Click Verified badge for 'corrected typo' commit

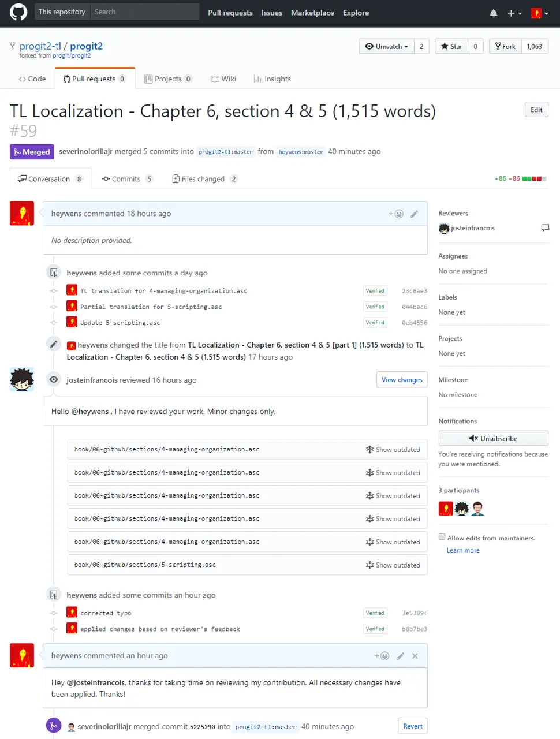click(375, 613)
